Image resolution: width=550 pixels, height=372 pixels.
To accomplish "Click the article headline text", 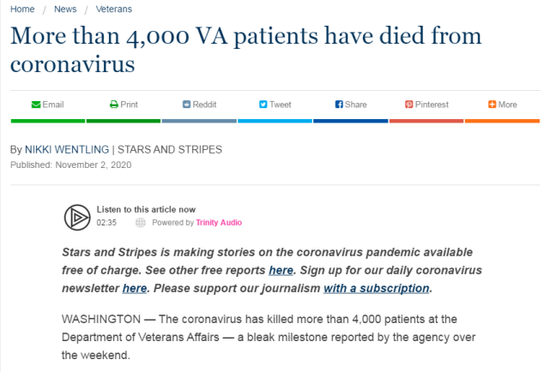I will [246, 50].
